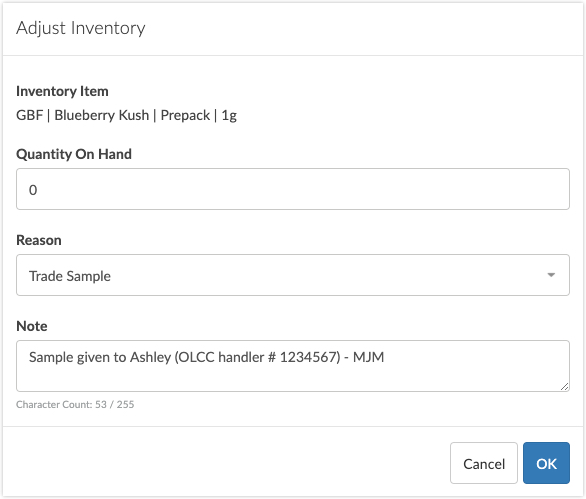This screenshot has height=499, width=586.
Task: Click the GBF Blueberry Kush Prepack item name
Action: [126, 115]
